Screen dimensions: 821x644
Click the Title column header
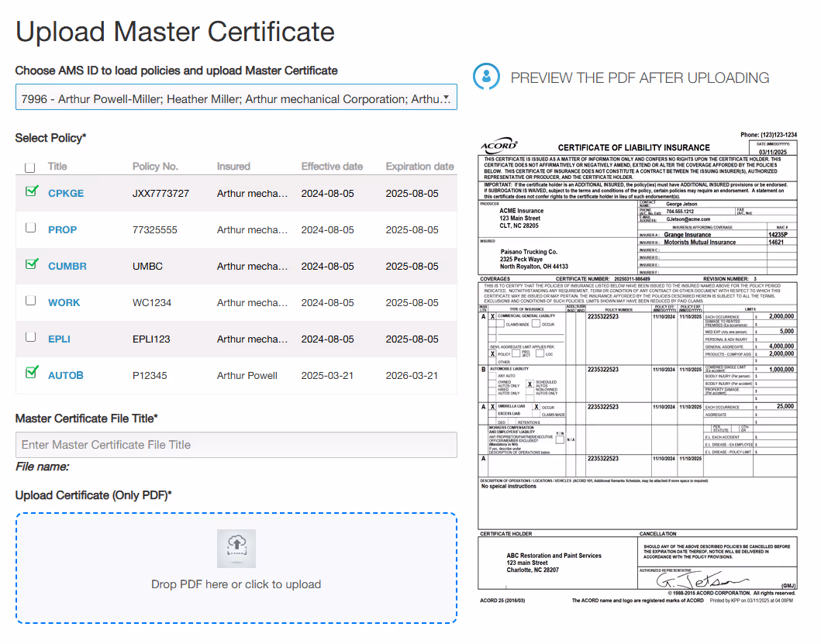(57, 167)
